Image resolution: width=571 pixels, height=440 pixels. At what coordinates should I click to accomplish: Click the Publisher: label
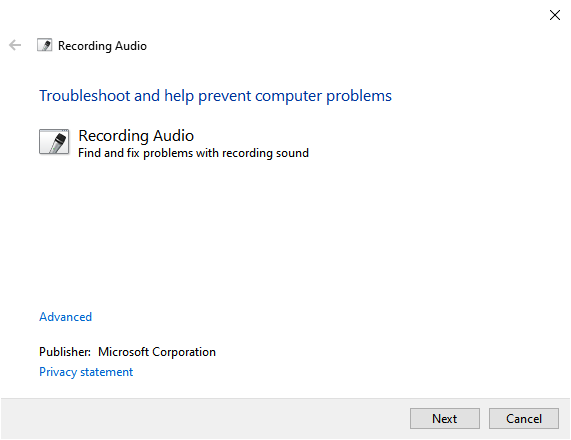65,351
